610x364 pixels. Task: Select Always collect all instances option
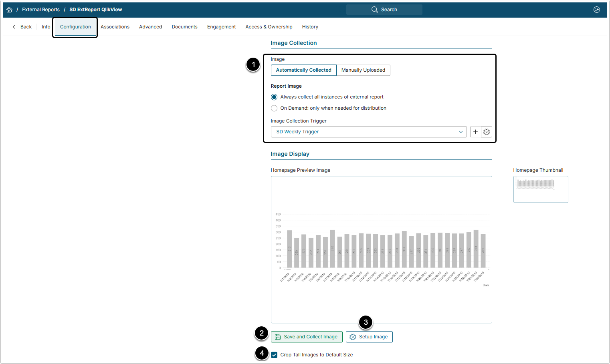click(274, 97)
